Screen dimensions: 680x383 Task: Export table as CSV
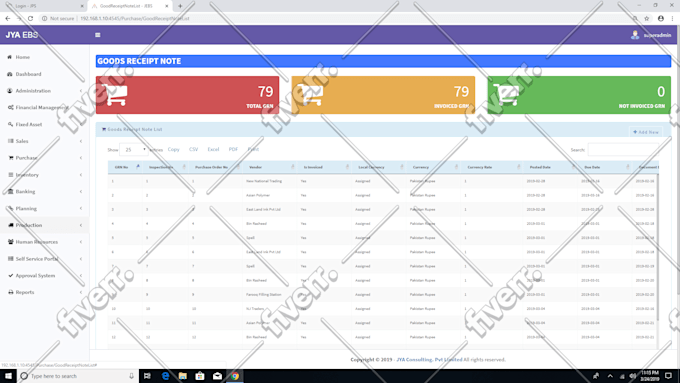pyautogui.click(x=193, y=149)
